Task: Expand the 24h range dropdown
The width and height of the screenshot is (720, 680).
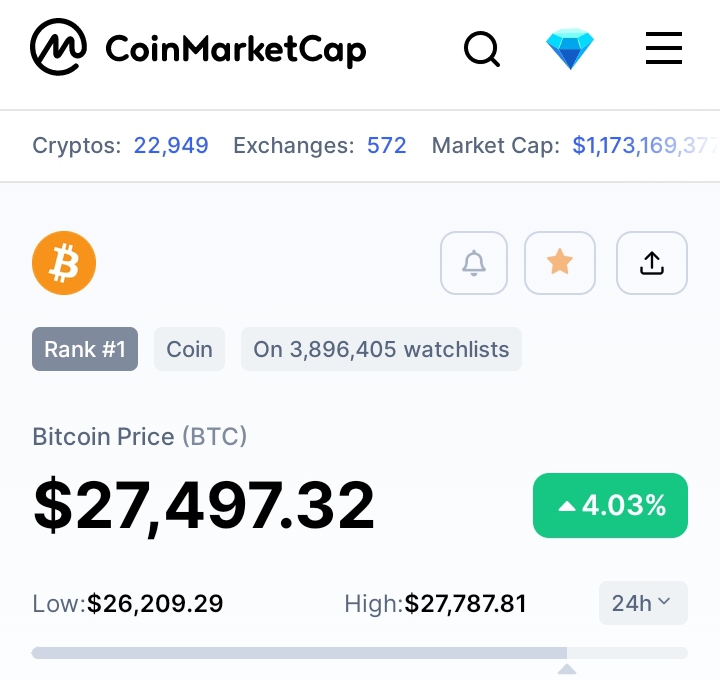Action: click(x=643, y=603)
